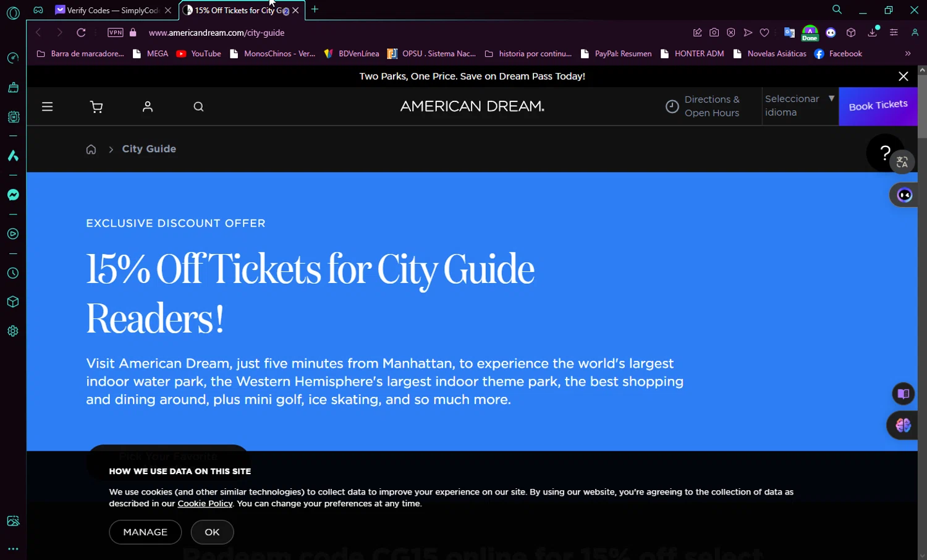Close the Verify Codes tab
This screenshot has width=927, height=560.
pos(168,11)
